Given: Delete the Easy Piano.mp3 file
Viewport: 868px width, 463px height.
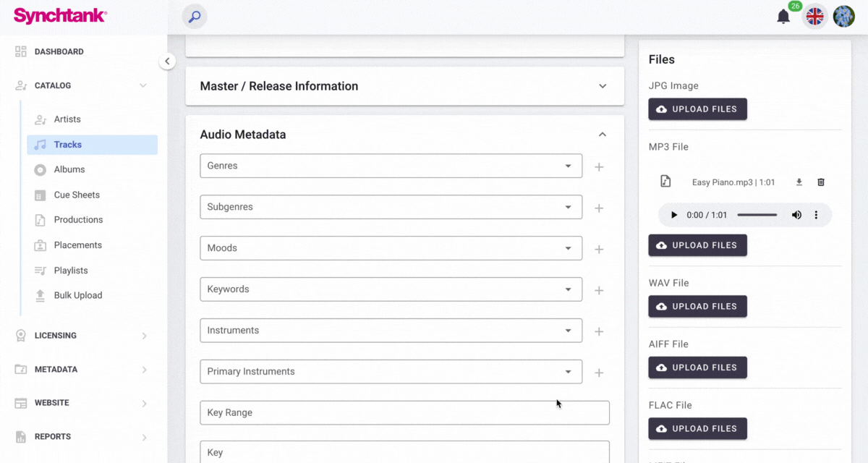Looking at the screenshot, I should (x=821, y=182).
